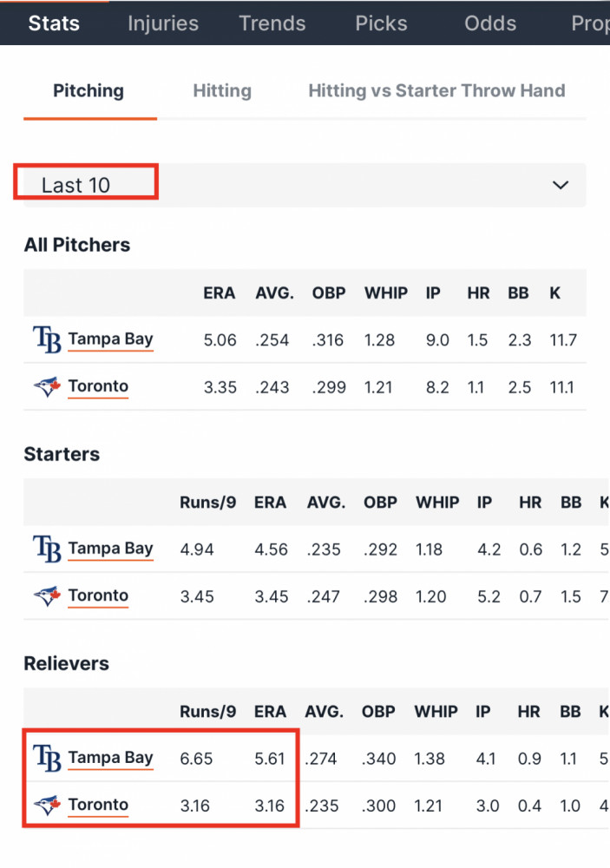This screenshot has width=610, height=868.
Task: Open Toronto link in Relievers table
Action: (98, 805)
